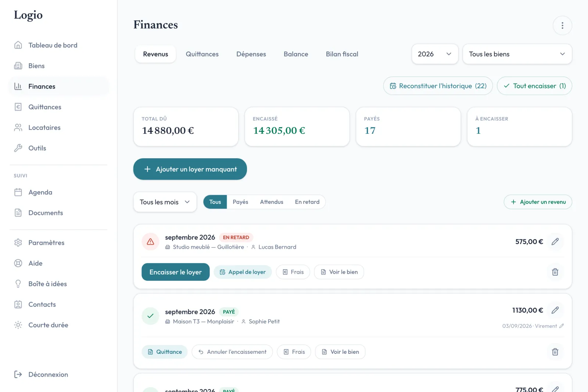
Task: Switch to the Balance tab
Action: [296, 54]
